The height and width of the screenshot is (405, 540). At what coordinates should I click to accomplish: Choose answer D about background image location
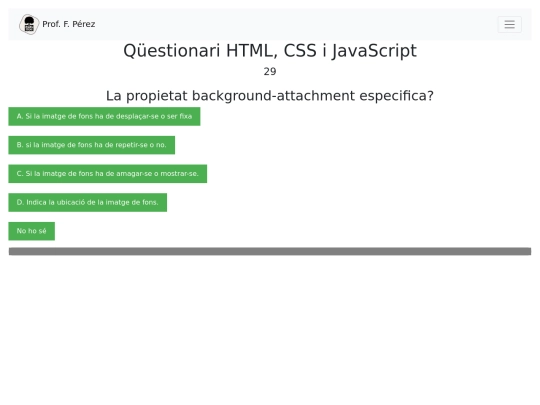(x=88, y=202)
